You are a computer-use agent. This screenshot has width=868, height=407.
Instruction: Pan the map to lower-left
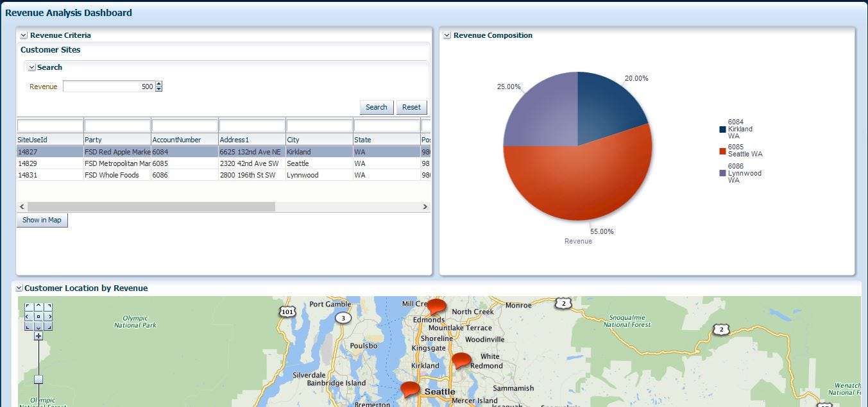(x=28, y=326)
